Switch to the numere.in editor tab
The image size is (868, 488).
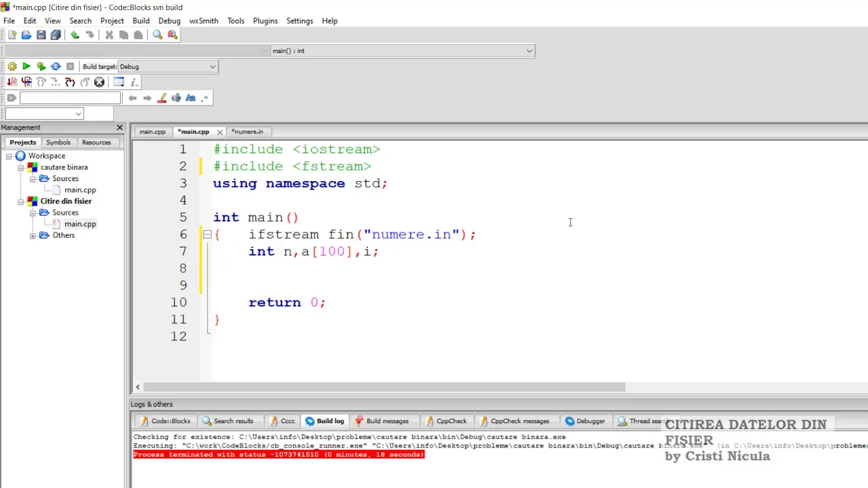248,131
